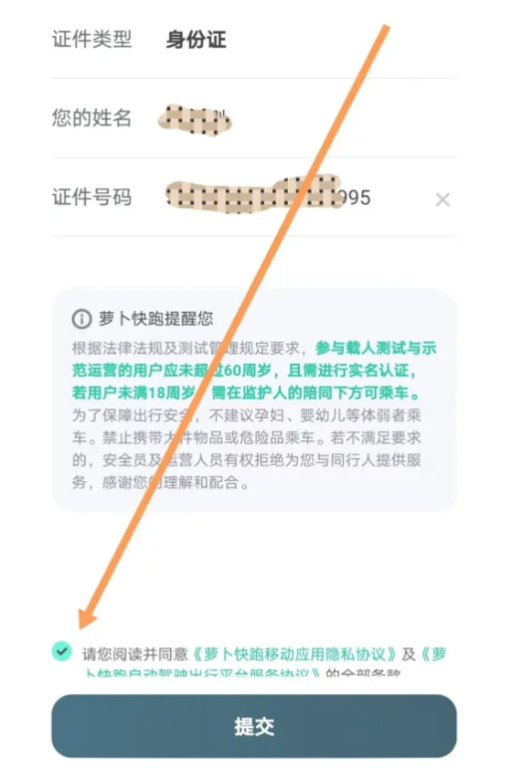
Task: Toggle the agreement consent checkmark
Action: click(x=62, y=650)
